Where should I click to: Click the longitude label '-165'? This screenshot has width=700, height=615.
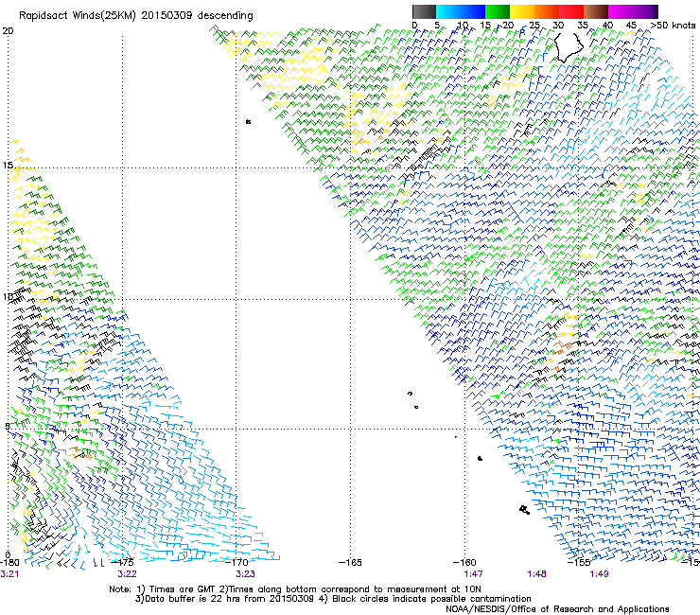click(351, 563)
